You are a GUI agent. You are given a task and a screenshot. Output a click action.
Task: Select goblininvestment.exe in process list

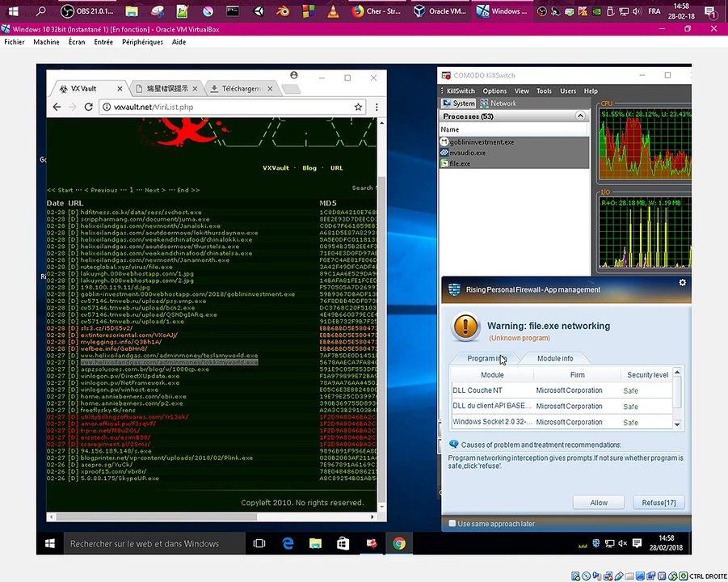coord(514,142)
